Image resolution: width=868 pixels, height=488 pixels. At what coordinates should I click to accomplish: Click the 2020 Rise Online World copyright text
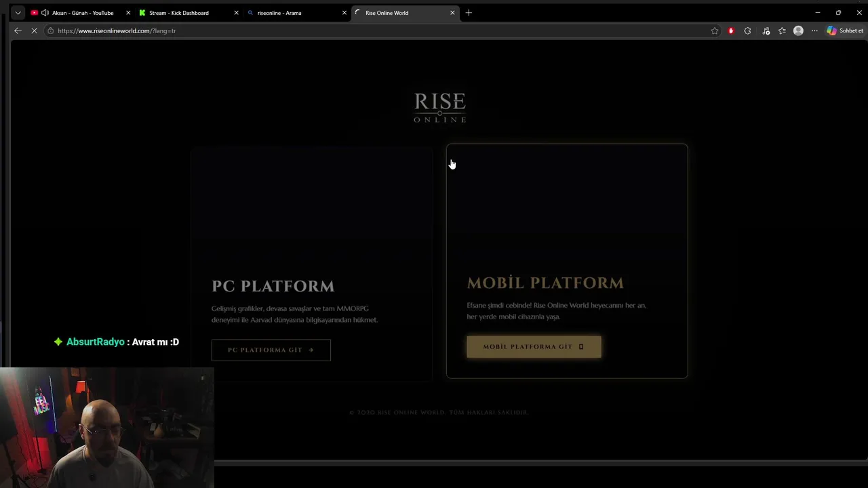click(438, 412)
